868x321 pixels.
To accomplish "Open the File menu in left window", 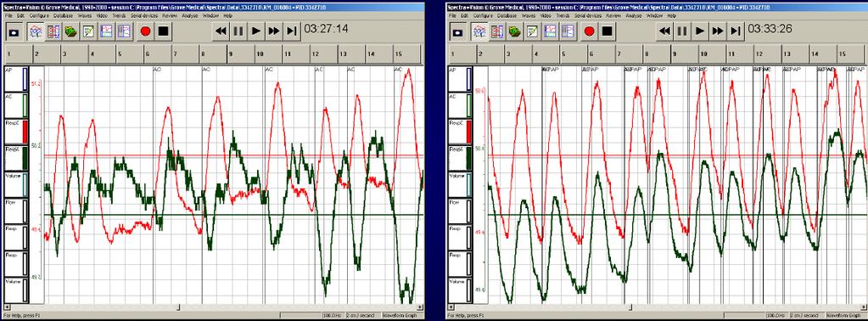I will tap(8, 15).
